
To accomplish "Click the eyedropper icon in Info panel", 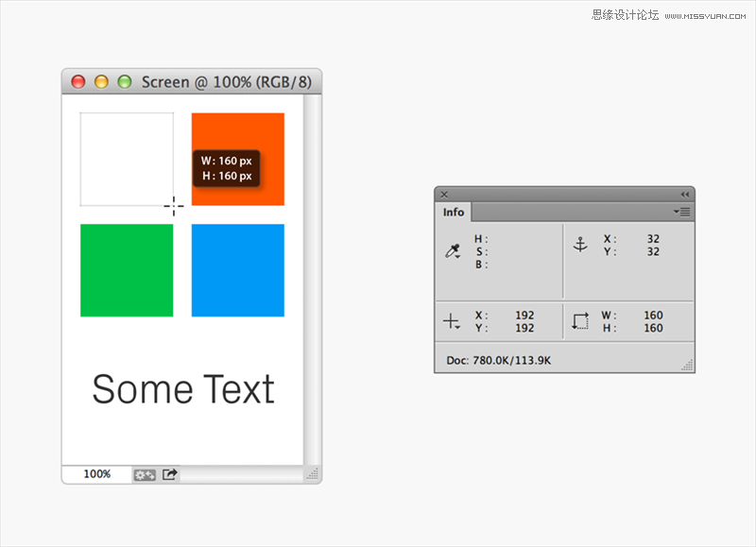I will [453, 251].
